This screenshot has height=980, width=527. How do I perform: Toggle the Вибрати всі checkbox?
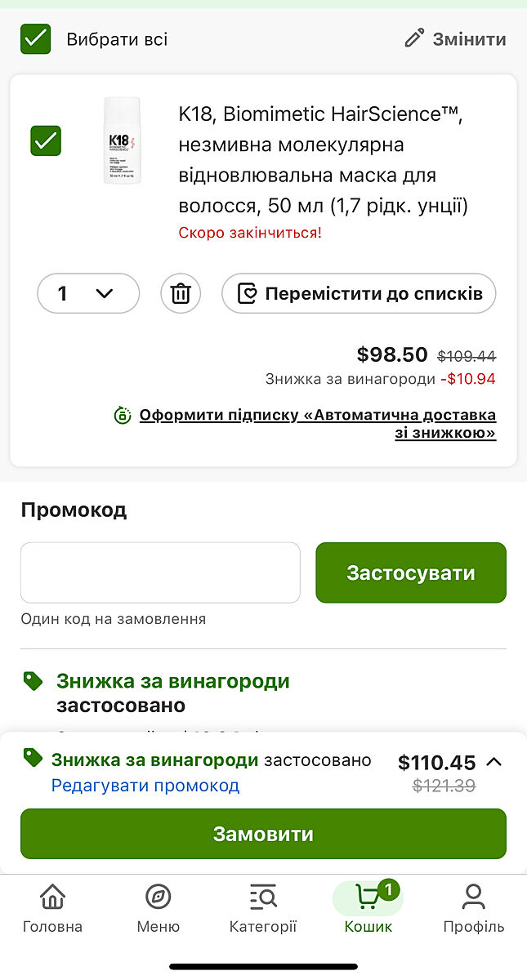click(x=36, y=38)
